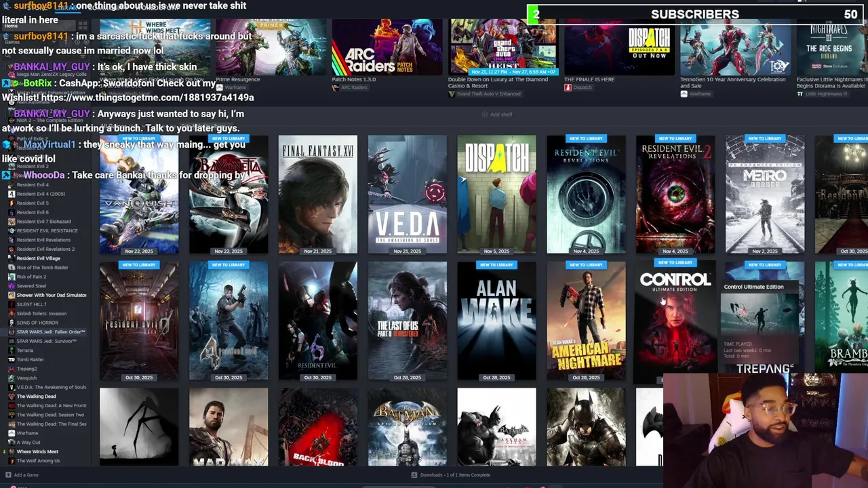The width and height of the screenshot is (868, 488).
Task: Select SONG OF HORROR in the list
Action: (37, 323)
